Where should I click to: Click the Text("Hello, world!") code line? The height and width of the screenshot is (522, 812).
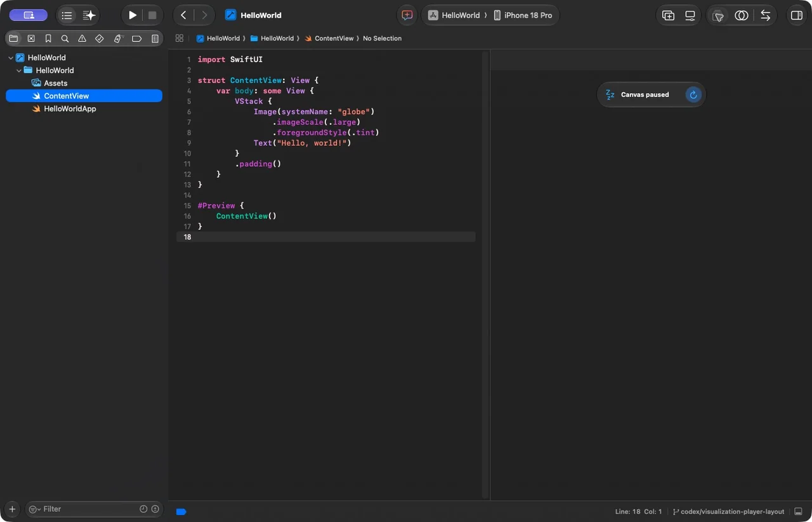click(302, 143)
